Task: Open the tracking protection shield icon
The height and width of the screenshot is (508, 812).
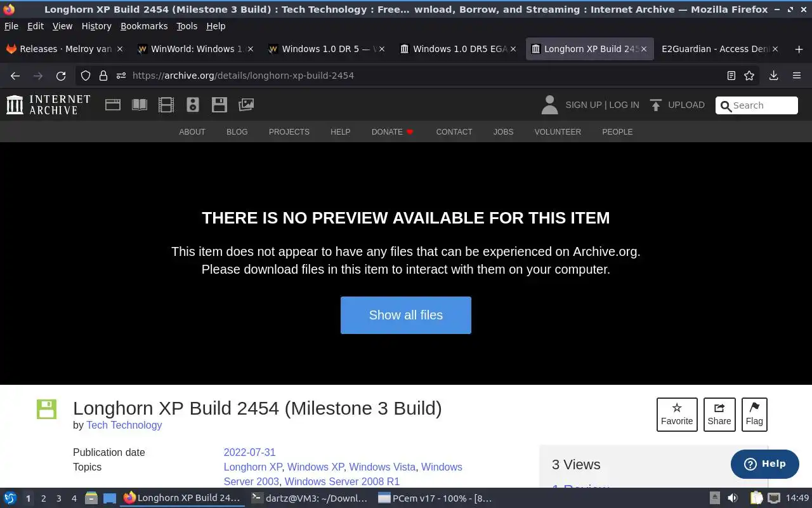Action: click(x=86, y=76)
